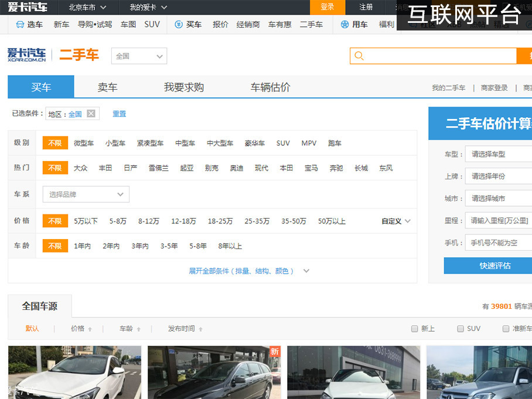The image size is (532, 399).
Task: Open the 全国 region dropdown
Action: coord(139,56)
